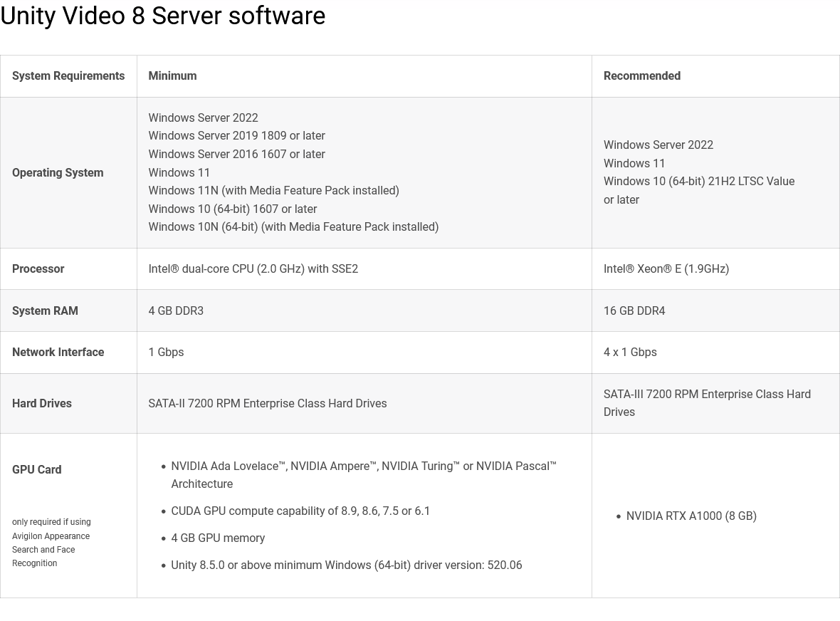840x621 pixels.
Task: Select the 'System Requirements' column header
Action: (68, 76)
